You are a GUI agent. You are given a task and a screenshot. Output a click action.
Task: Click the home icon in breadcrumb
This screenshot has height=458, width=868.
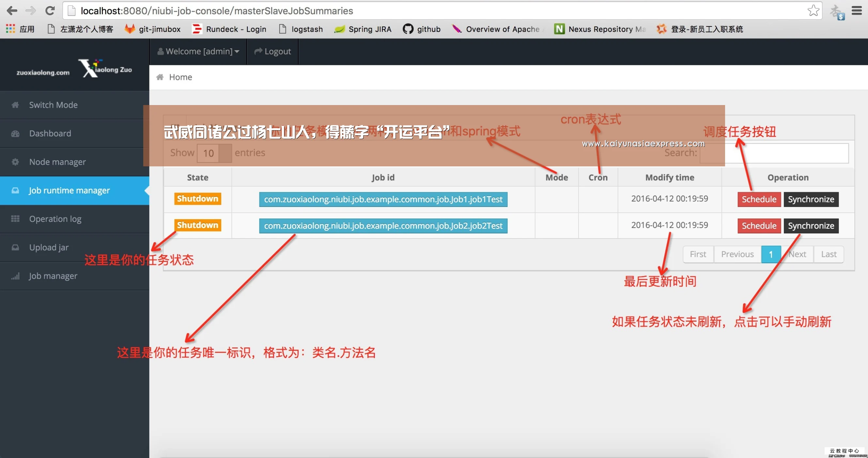coord(160,77)
